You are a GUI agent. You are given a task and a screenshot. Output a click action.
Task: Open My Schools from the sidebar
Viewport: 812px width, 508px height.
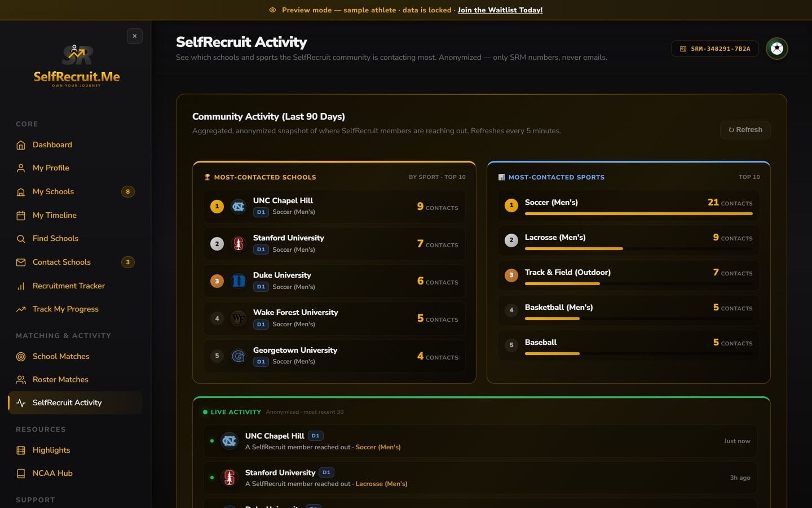point(75,192)
